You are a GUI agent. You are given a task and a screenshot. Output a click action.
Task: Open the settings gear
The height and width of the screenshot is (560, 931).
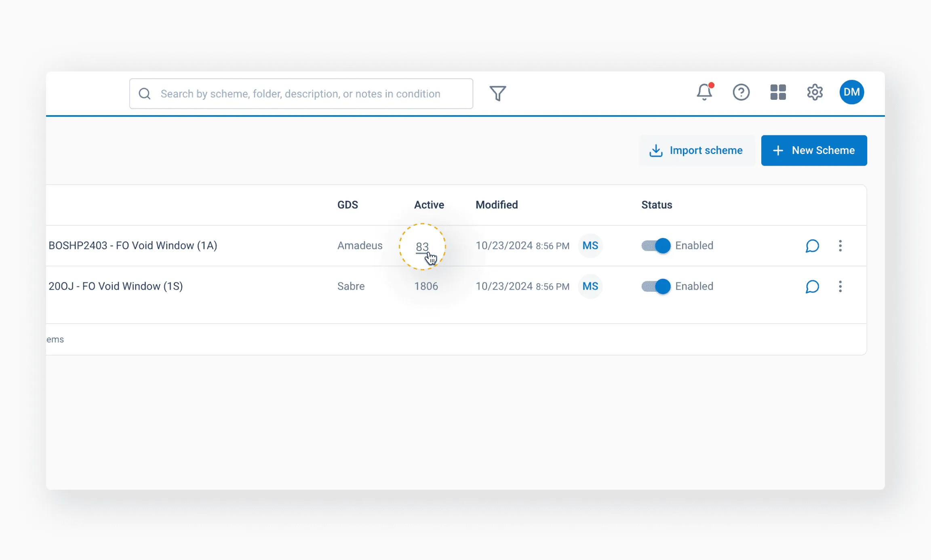(x=814, y=93)
